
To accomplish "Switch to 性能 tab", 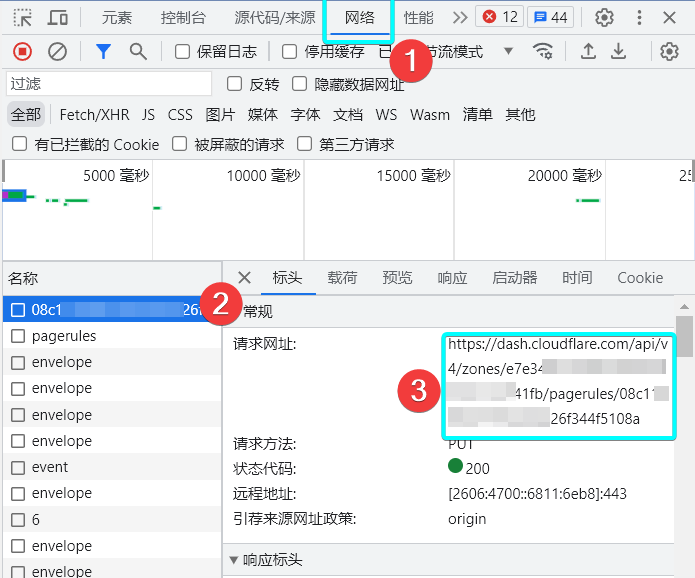I will coord(418,18).
